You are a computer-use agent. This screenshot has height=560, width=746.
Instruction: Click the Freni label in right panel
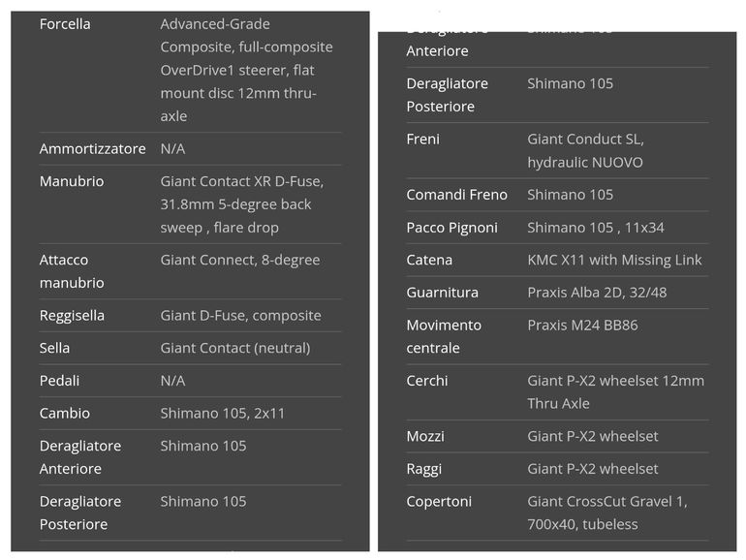(x=423, y=140)
